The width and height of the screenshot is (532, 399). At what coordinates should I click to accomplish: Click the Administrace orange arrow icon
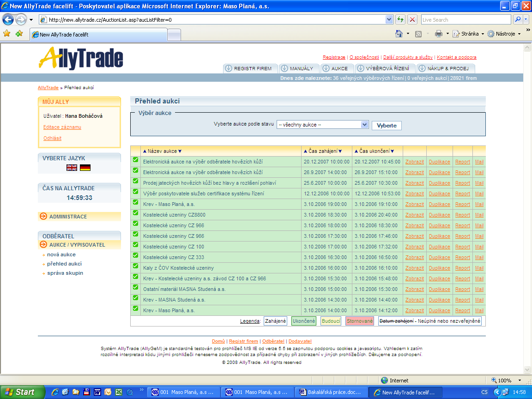[x=43, y=217]
